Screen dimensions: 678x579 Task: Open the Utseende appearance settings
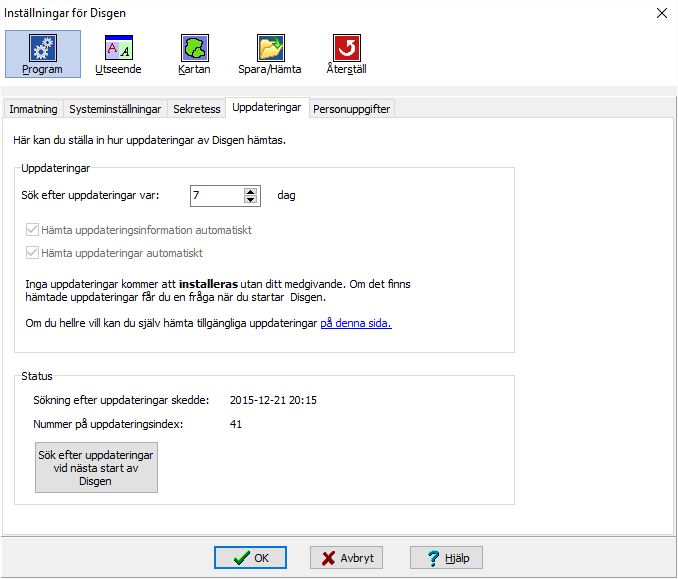[x=118, y=54]
